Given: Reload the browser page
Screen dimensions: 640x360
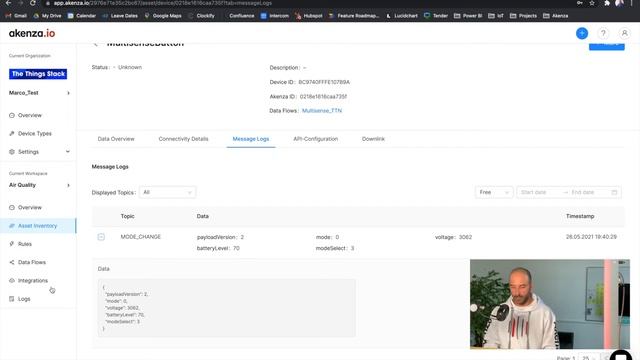Looking at the screenshot, I should coord(33,3).
